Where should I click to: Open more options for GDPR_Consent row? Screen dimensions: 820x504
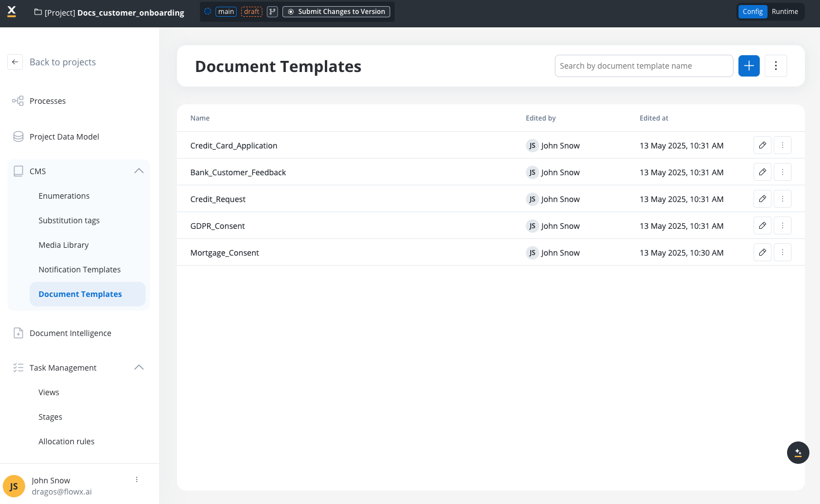(783, 225)
